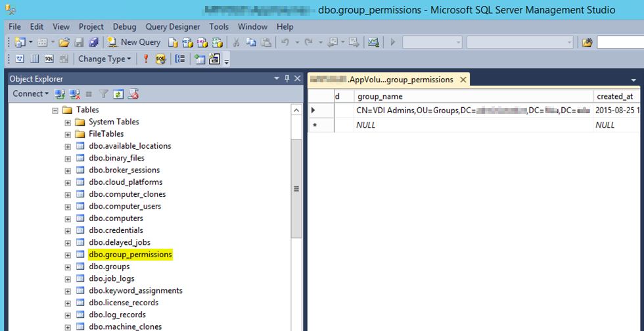Toggle the Criteria pane icon
The width and height of the screenshot is (644, 331).
pyautogui.click(x=34, y=59)
